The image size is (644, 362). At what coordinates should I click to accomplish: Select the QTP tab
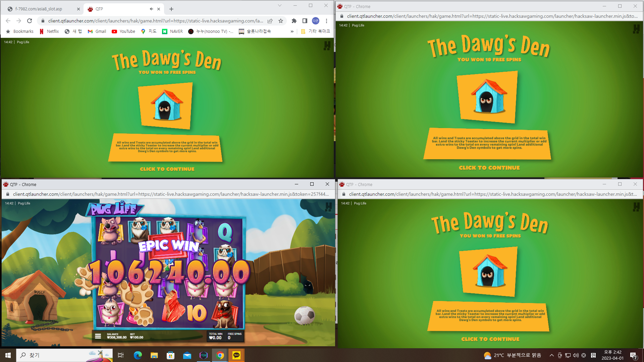(x=123, y=9)
